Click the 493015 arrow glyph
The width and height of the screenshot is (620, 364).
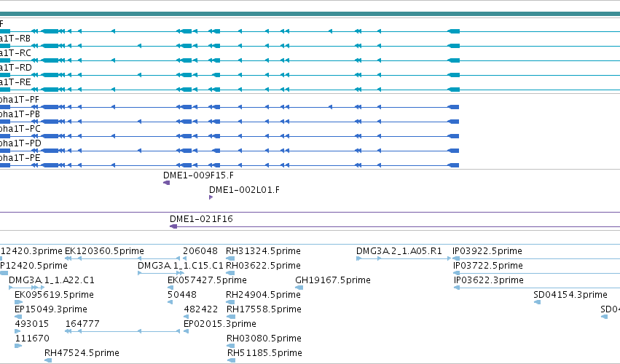click(17, 331)
